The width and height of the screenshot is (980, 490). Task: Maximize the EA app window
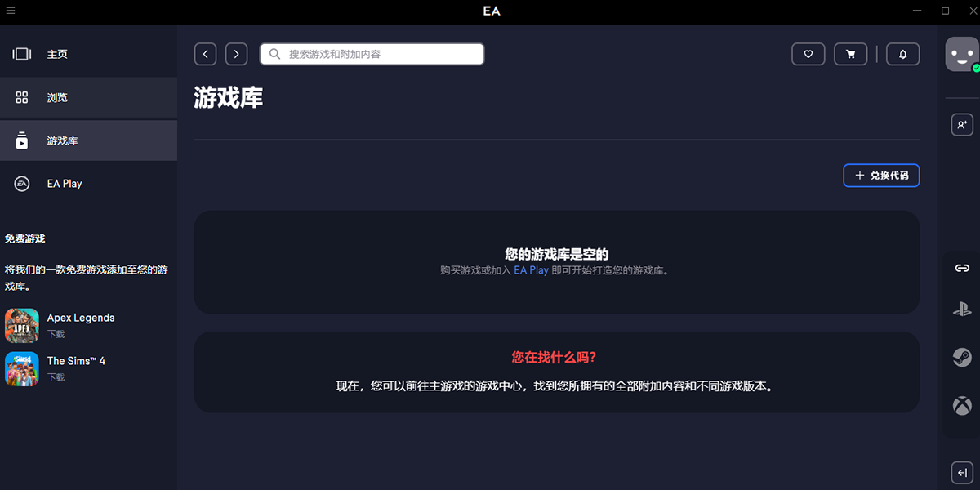(945, 11)
